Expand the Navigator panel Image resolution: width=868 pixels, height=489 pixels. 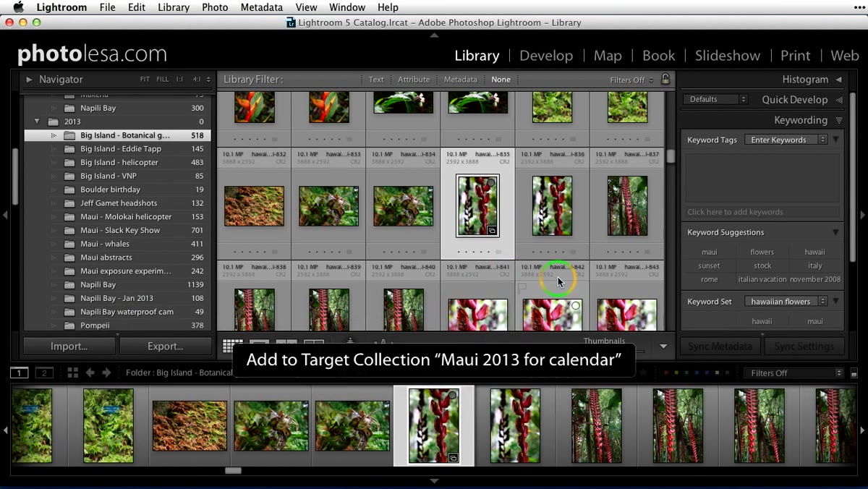point(29,80)
